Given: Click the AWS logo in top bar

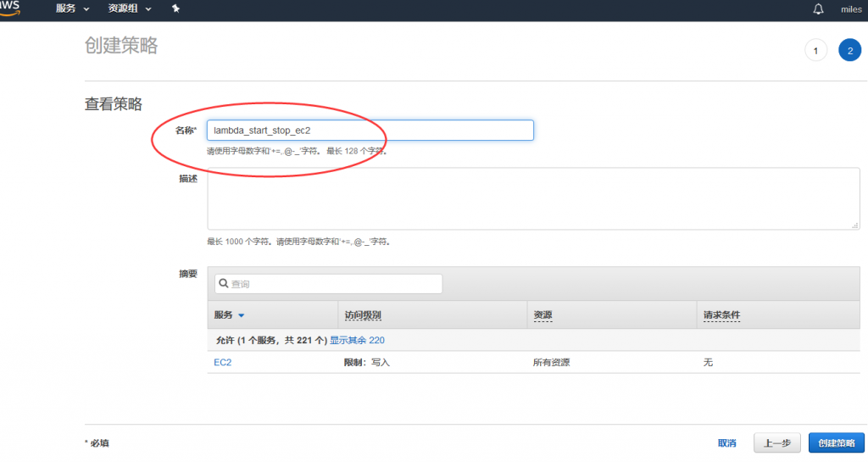Looking at the screenshot, I should 10,7.
